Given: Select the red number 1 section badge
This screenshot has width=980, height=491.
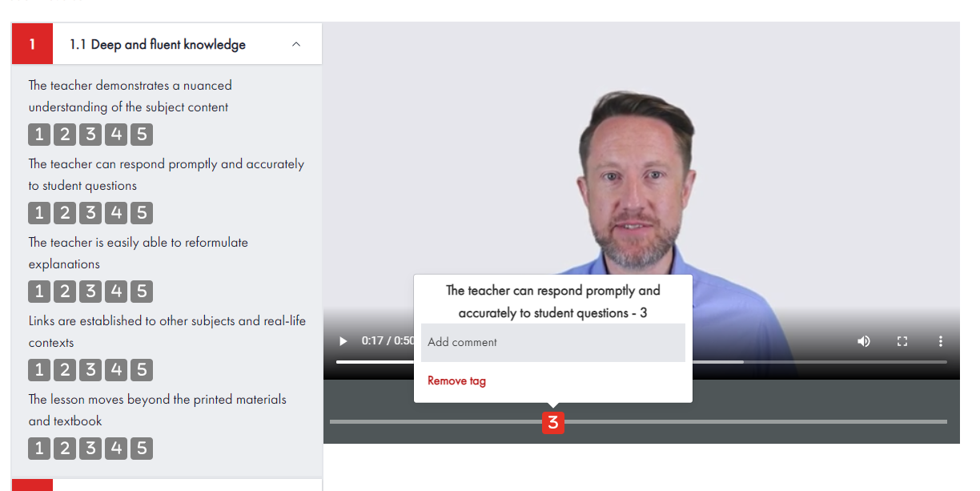Looking at the screenshot, I should coord(32,45).
